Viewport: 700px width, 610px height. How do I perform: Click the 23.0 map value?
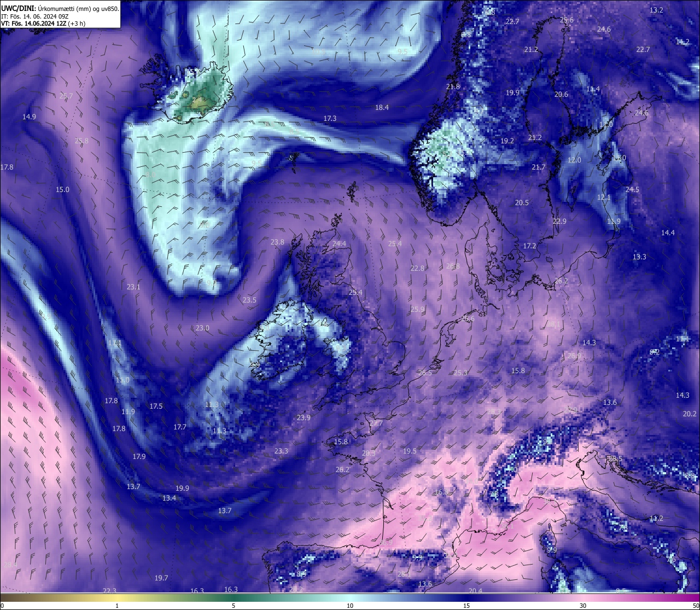click(x=202, y=328)
